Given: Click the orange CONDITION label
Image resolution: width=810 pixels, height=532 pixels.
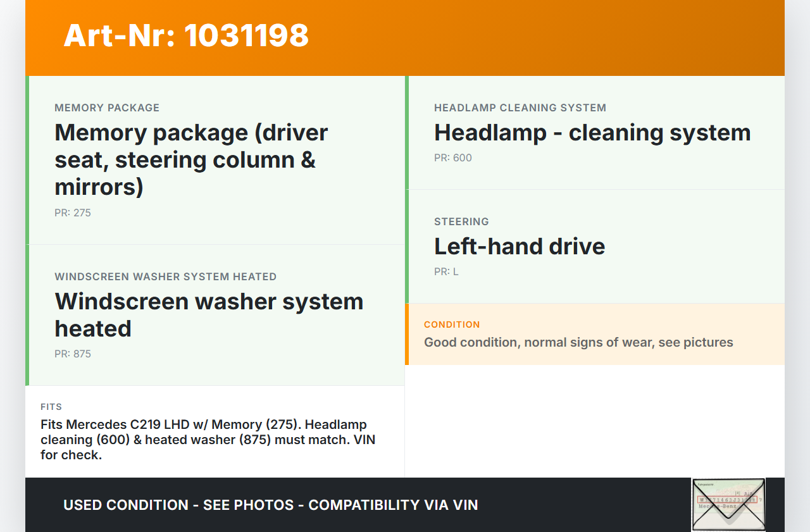Looking at the screenshot, I should [452, 325].
